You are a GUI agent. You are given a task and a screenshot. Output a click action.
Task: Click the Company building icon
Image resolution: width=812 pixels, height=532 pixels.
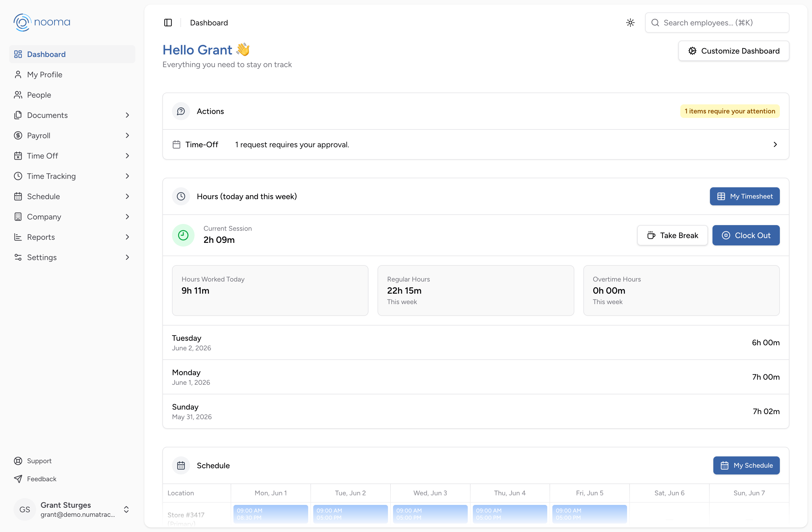point(18,217)
